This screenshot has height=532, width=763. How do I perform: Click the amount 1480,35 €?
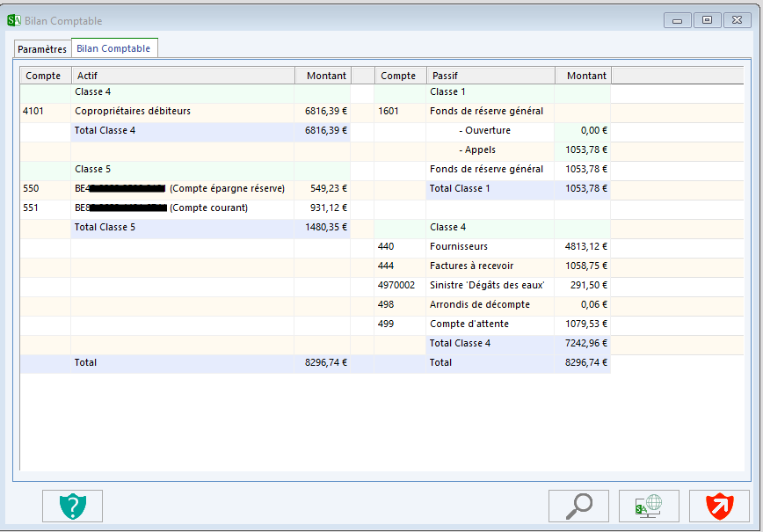tap(326, 227)
